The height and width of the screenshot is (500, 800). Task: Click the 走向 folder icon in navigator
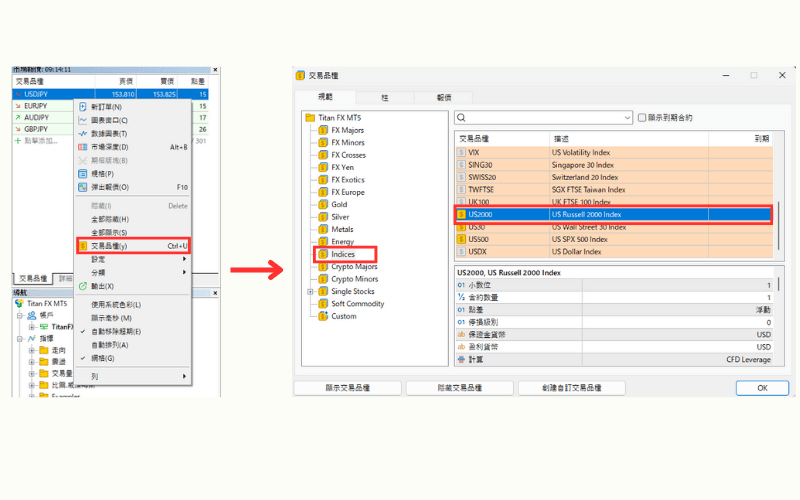(x=44, y=350)
